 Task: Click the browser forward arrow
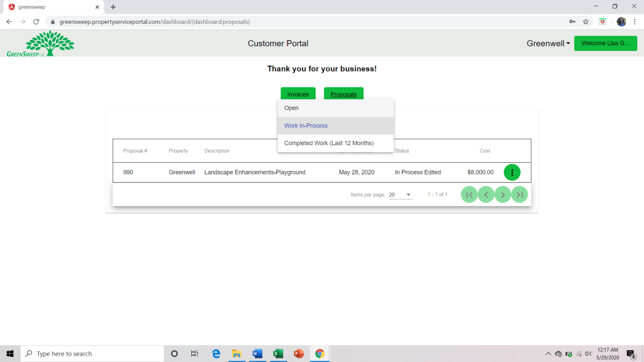pos(23,22)
